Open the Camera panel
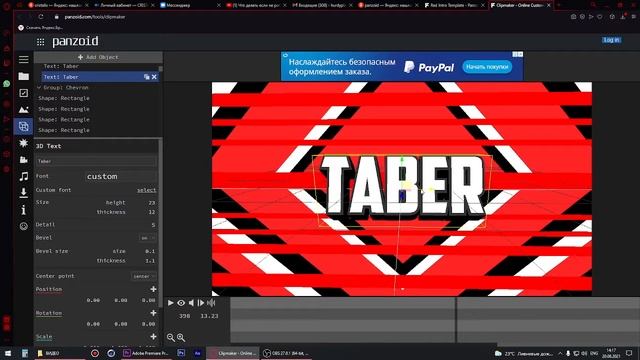 click(x=24, y=160)
